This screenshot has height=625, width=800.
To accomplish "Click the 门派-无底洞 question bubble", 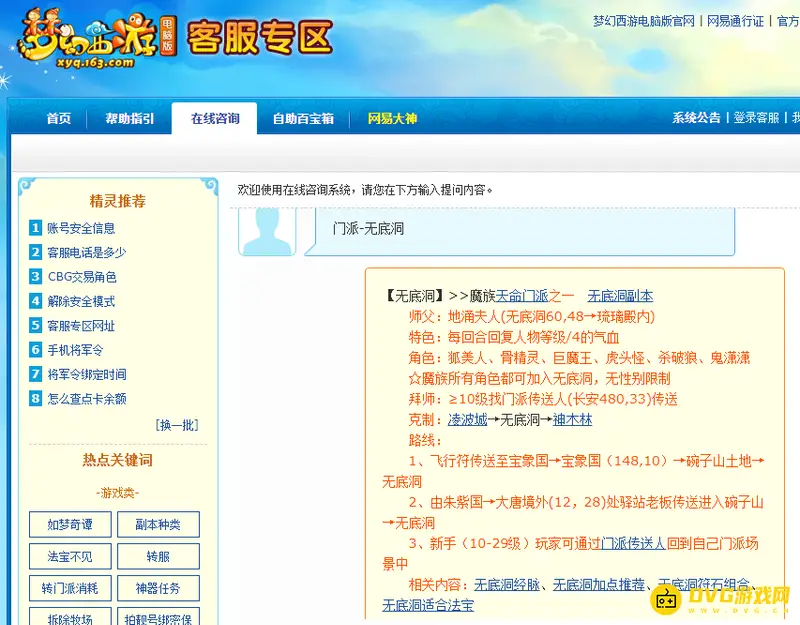I will pyautogui.click(x=520, y=231).
